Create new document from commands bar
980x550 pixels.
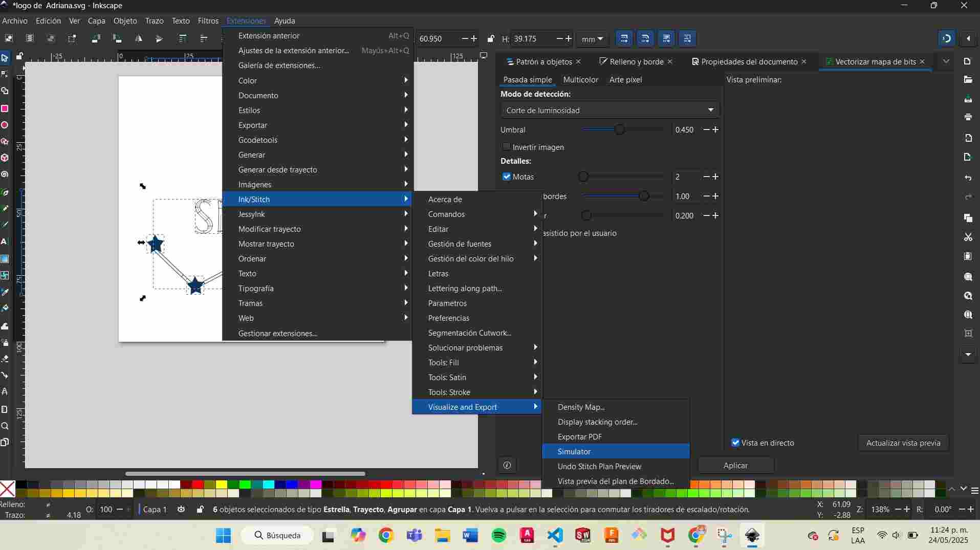968,61
